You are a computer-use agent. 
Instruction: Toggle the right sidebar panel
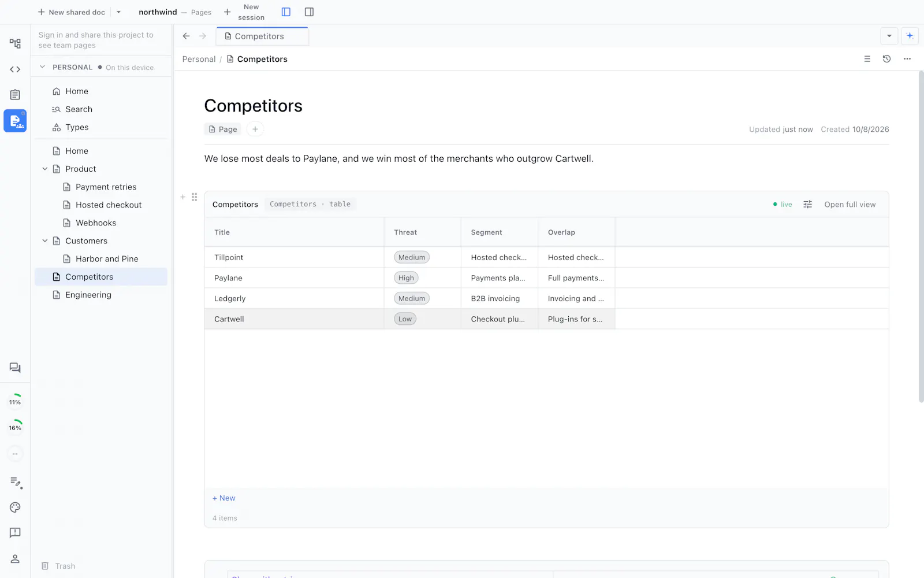coord(309,12)
